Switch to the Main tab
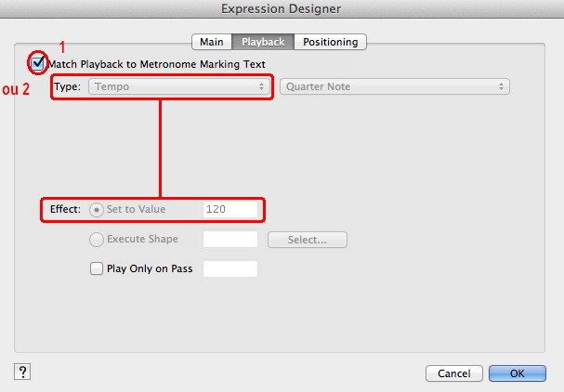This screenshot has width=564, height=392. point(211,42)
